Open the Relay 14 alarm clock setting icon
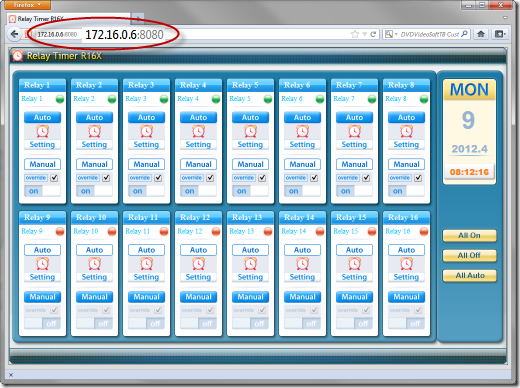Viewport: 520px width, 388px height. (302, 264)
